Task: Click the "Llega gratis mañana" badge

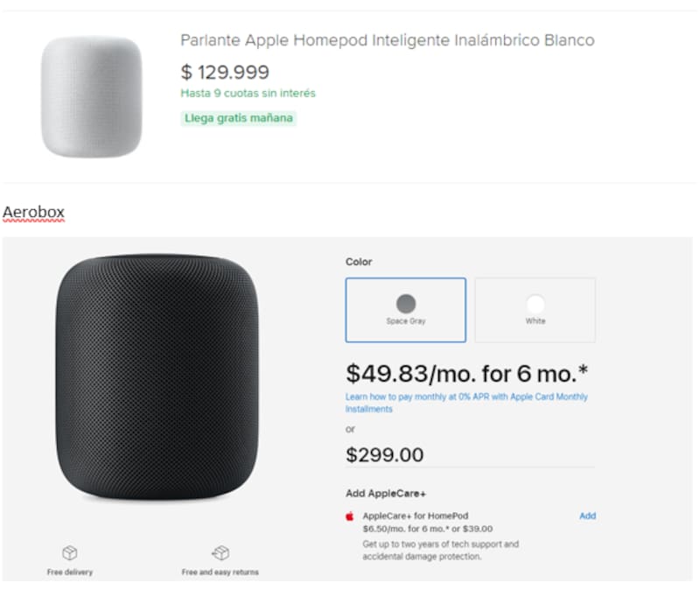Action: click(239, 118)
